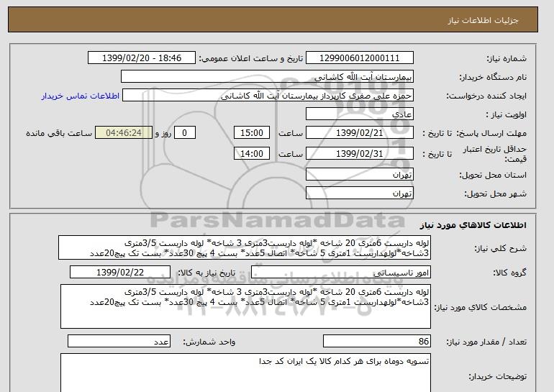Open the اطلاعات تماس خریدار link
Image resolution: width=554 pixels, height=392 pixels.
point(80,96)
